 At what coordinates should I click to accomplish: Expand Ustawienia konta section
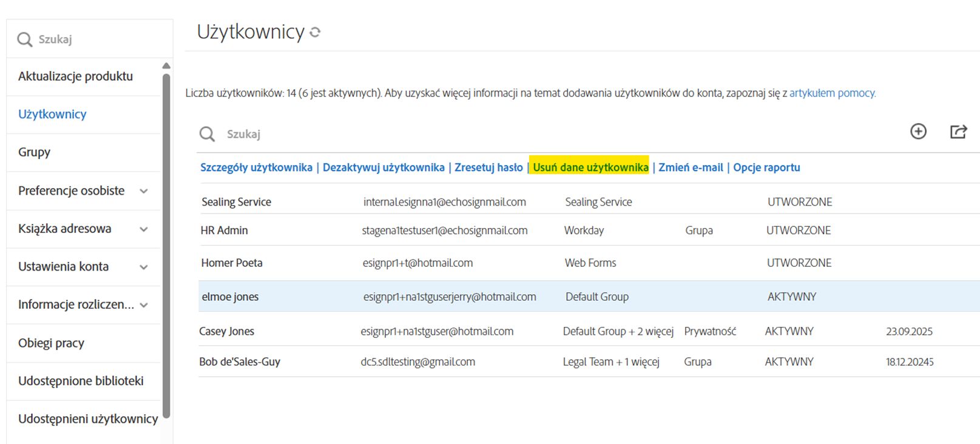click(144, 267)
